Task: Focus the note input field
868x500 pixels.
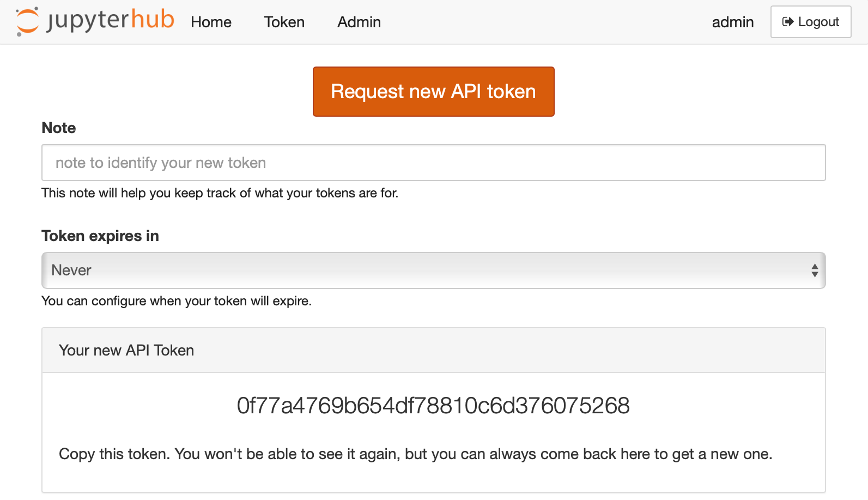Action: (x=433, y=162)
